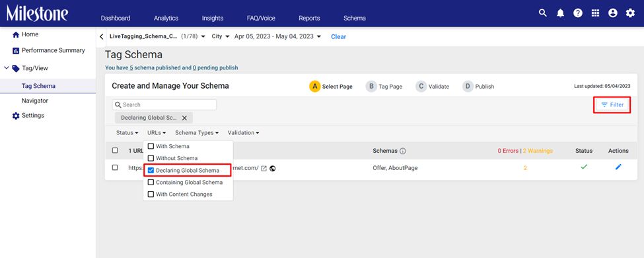Open notifications bell icon

click(x=560, y=13)
